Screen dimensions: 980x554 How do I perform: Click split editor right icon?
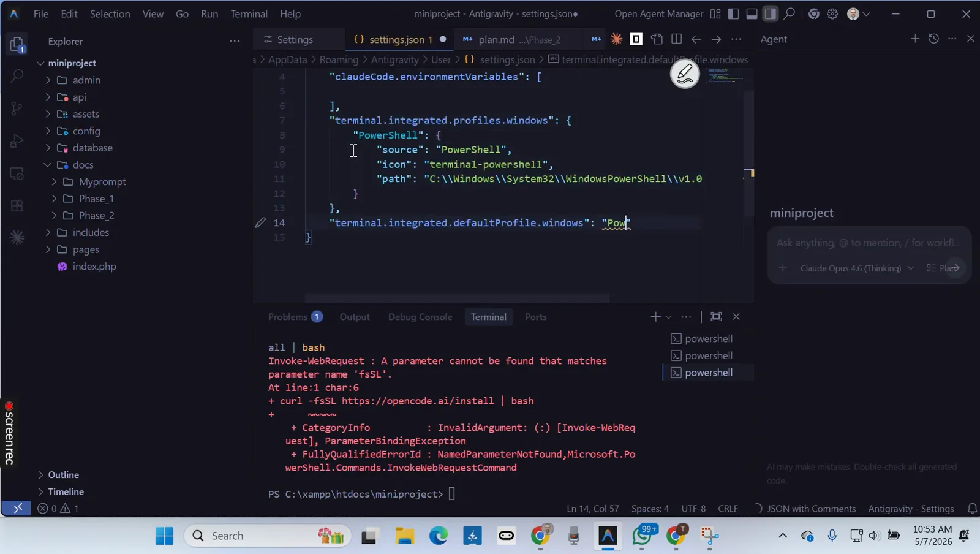point(676,39)
